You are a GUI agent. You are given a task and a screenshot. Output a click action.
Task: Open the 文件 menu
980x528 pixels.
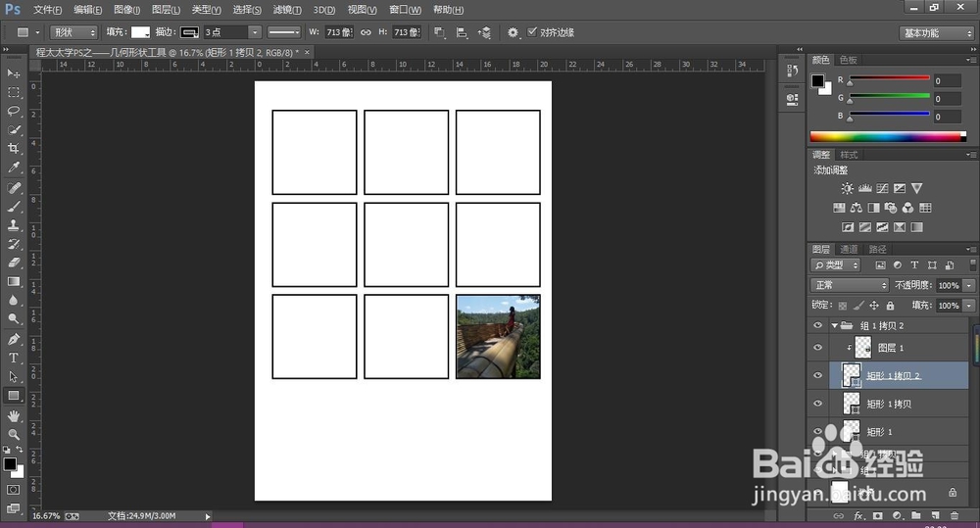pyautogui.click(x=47, y=10)
